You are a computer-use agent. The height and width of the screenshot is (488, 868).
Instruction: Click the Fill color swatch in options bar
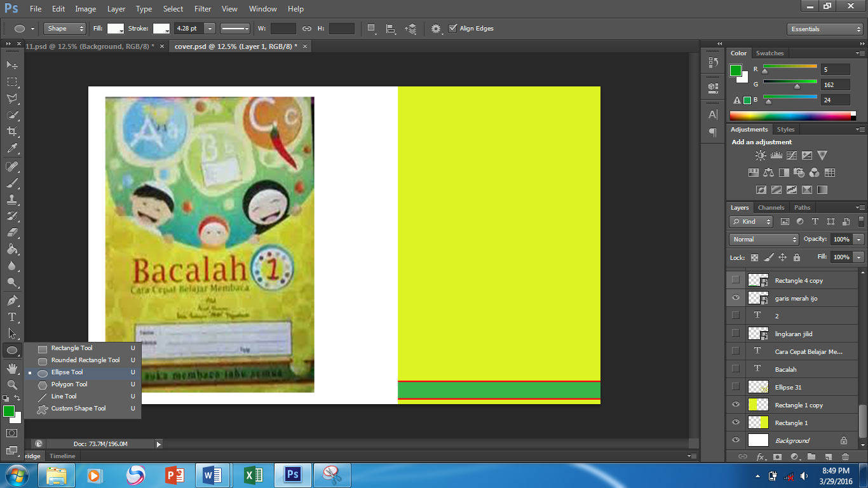(116, 29)
